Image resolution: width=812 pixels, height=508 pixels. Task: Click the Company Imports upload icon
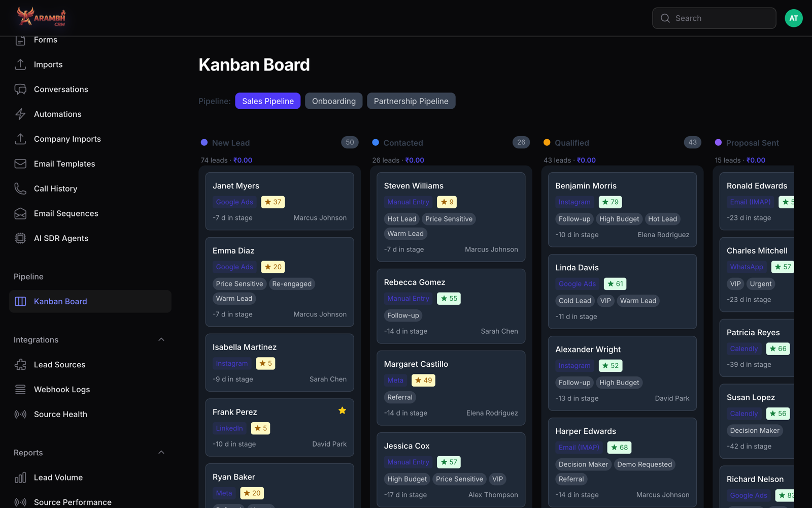click(x=20, y=139)
